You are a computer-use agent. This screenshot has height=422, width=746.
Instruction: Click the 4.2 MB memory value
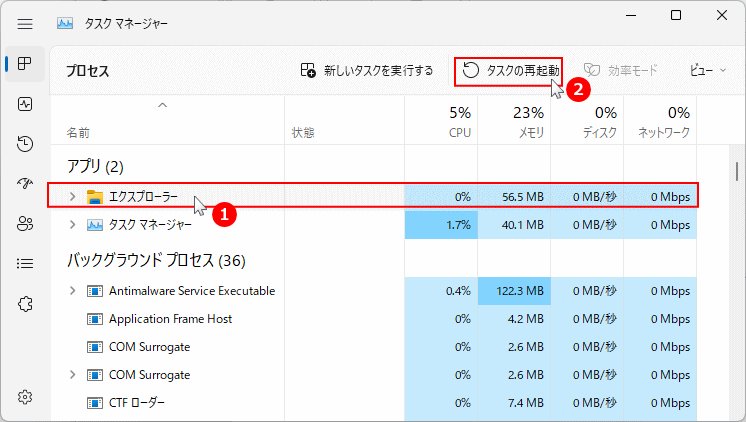[x=526, y=319]
